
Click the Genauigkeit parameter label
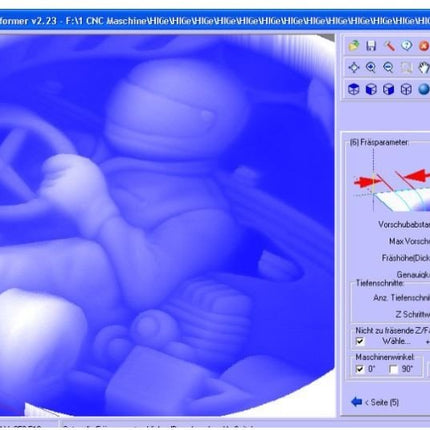pyautogui.click(x=413, y=274)
